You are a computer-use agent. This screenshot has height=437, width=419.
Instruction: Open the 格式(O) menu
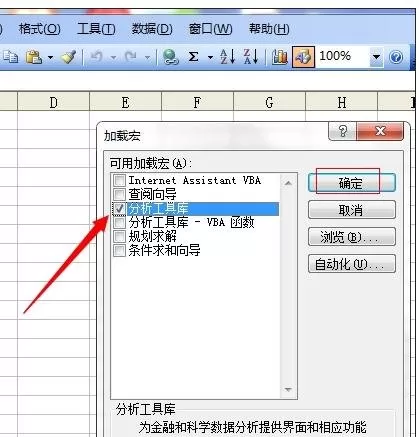[x=39, y=29]
